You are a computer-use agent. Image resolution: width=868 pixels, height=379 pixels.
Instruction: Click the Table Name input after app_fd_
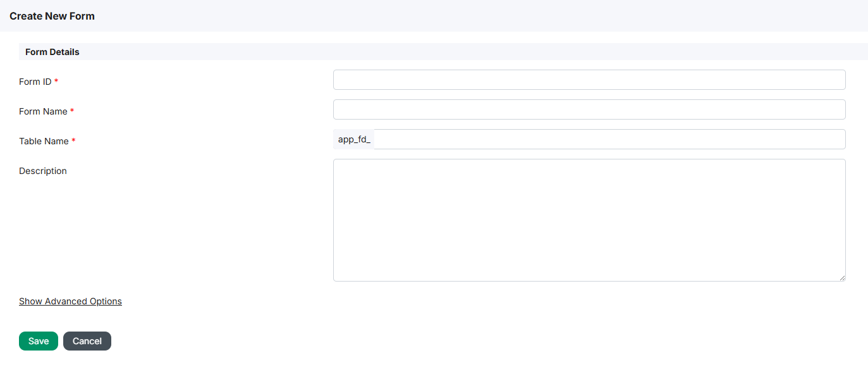(609, 139)
